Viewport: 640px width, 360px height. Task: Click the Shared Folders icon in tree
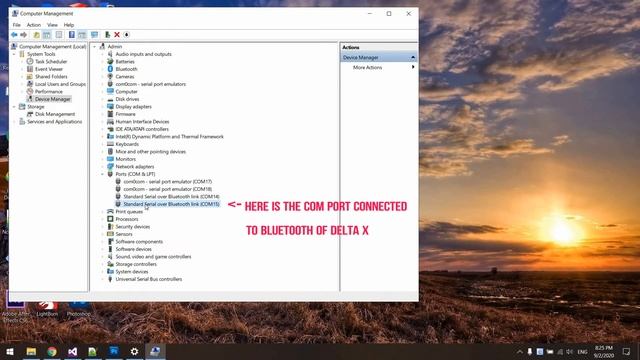[x=30, y=76]
